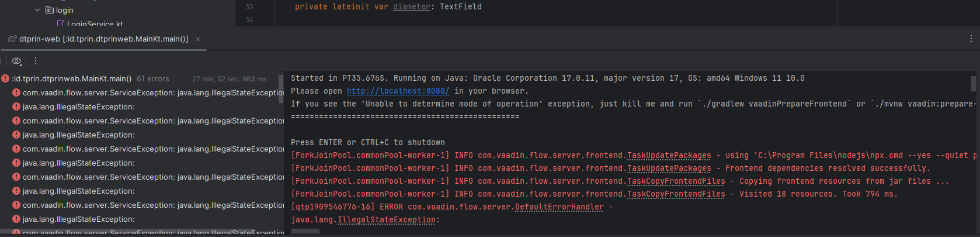The width and height of the screenshot is (980, 237).
Task: Click the diameter variable in the editor
Action: pos(411,7)
